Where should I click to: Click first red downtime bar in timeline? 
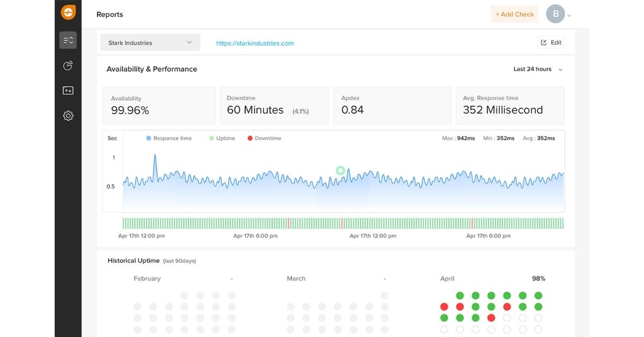click(288, 223)
